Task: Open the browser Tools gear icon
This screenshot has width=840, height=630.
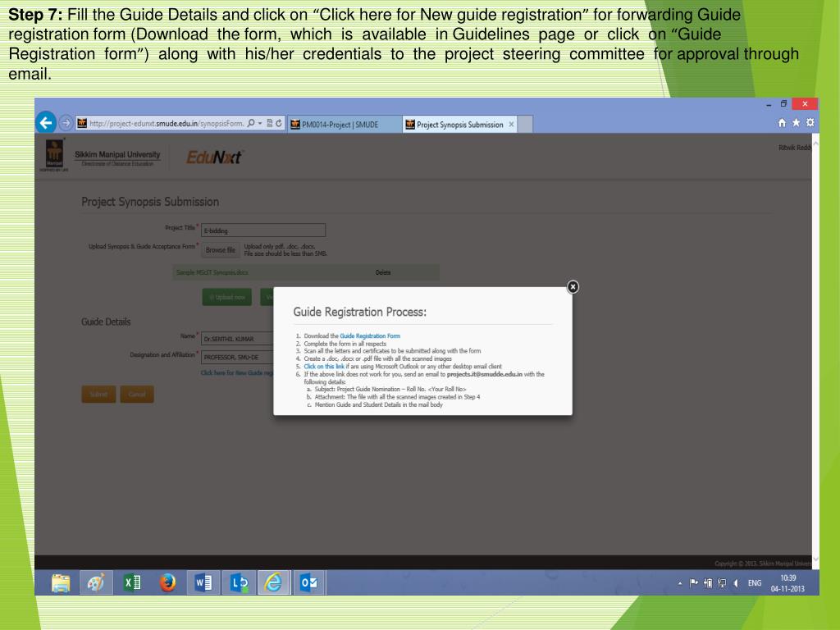Action: point(810,123)
